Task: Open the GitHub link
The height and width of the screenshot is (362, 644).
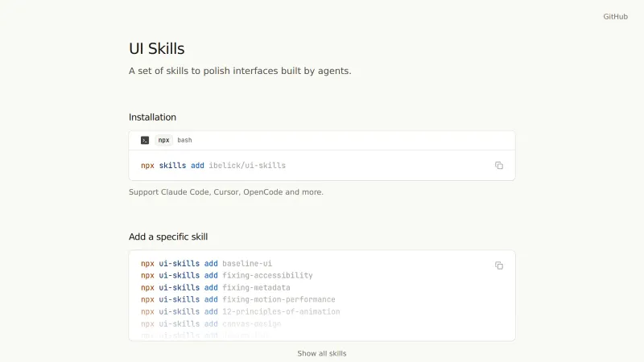Action: 615,16
